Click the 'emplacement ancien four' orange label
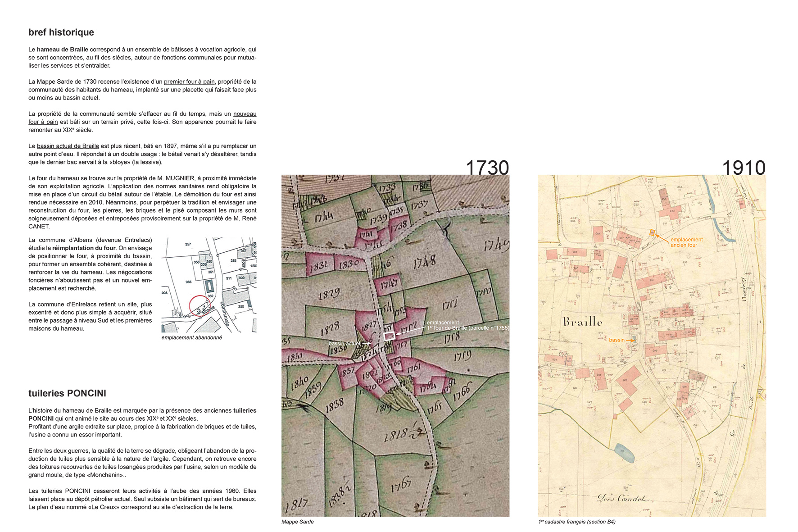Image resolution: width=798 pixels, height=532 pixels. [x=686, y=242]
